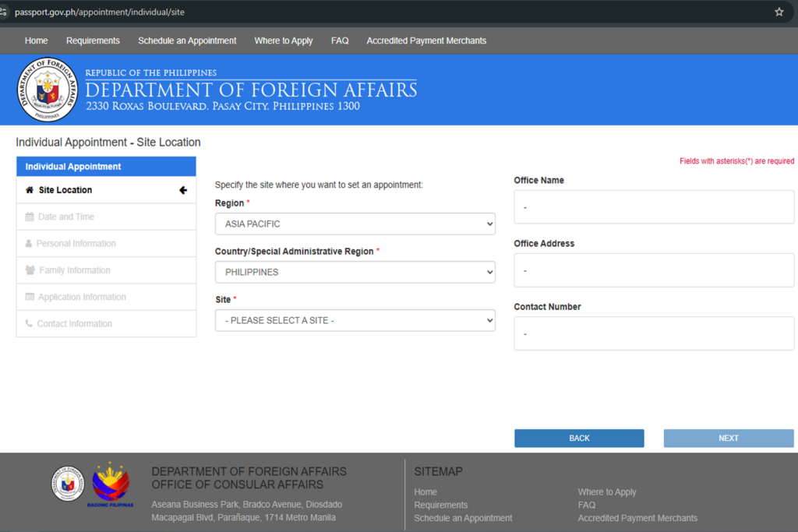This screenshot has width=798, height=532.
Task: Select the Site Location step in sidebar
Action: (x=106, y=190)
